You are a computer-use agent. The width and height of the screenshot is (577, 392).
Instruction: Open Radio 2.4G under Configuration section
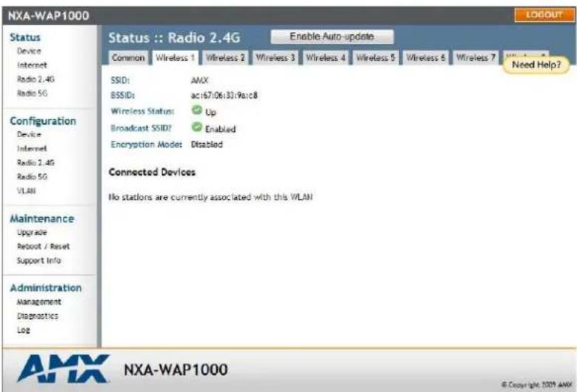[x=36, y=162]
